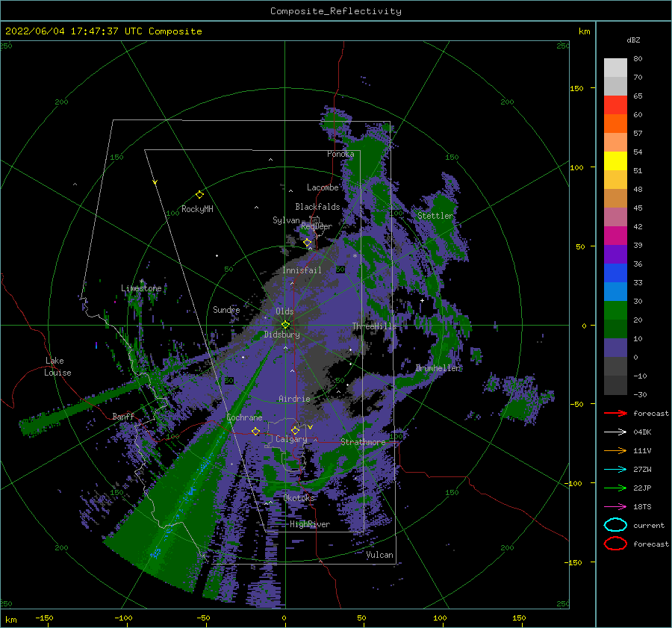This screenshot has height=628, width=672.
Task: Click the red 65-60 dBZ color swatch
Action: pos(615,105)
